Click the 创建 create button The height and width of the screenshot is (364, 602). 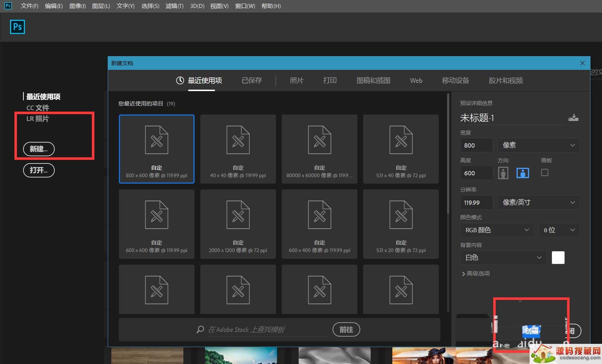tap(532, 331)
